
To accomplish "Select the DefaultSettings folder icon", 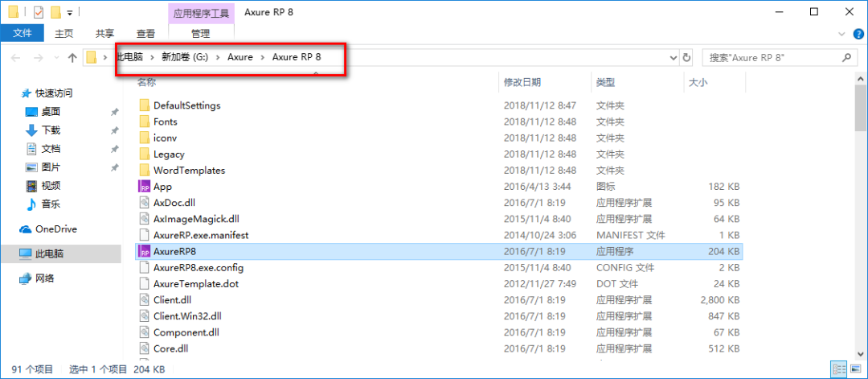I will pyautogui.click(x=145, y=105).
